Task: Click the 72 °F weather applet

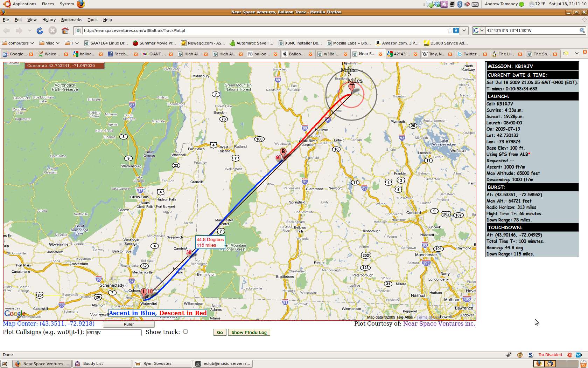Action: 537,4
